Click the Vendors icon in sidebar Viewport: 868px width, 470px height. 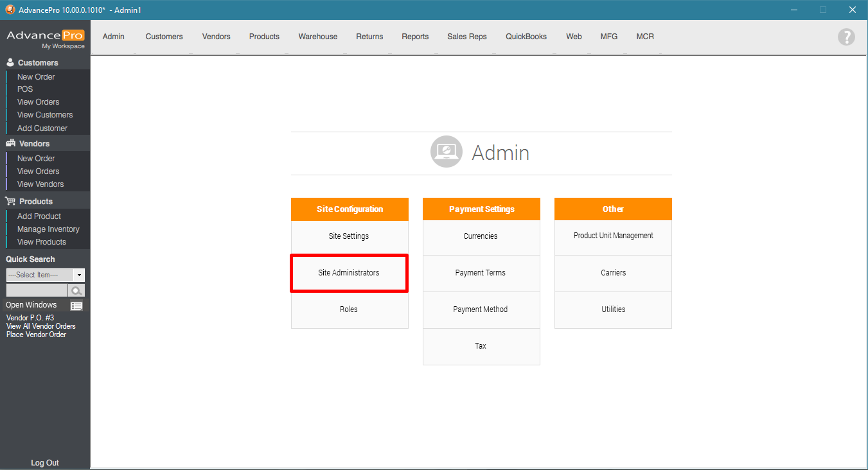pyautogui.click(x=10, y=144)
